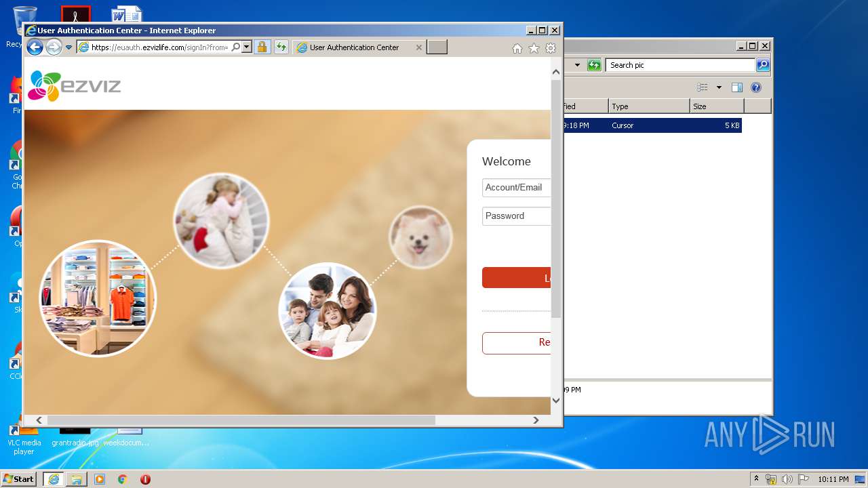Open the Start menu
868x488 pixels.
click(19, 479)
